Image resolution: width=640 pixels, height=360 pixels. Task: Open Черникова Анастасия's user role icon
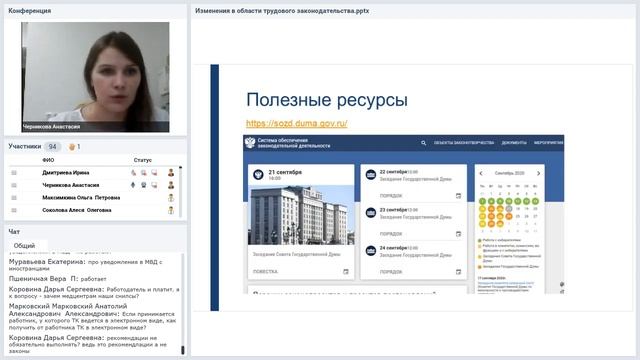[171, 185]
